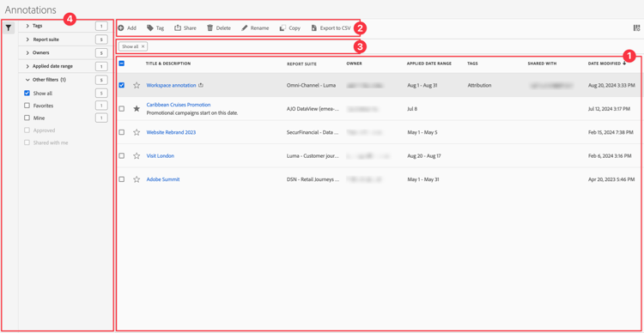Click the Tags column header

pyautogui.click(x=473, y=64)
